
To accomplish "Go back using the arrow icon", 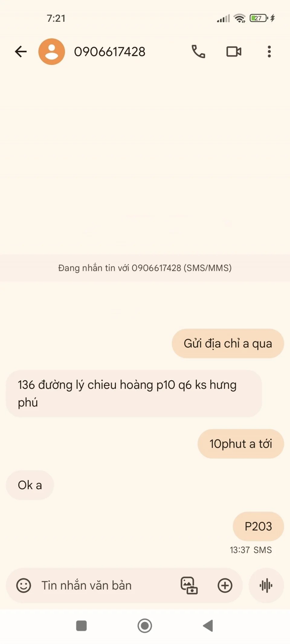I will coord(21,52).
